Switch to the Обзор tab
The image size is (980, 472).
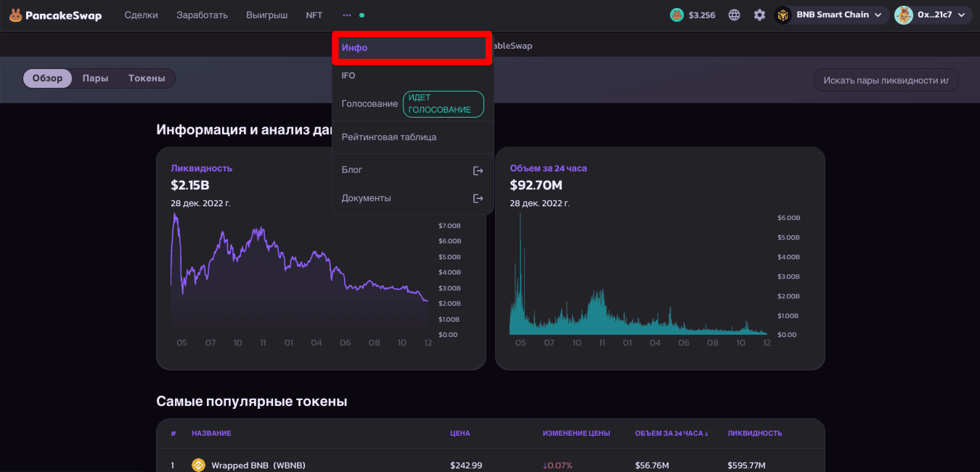coord(47,78)
